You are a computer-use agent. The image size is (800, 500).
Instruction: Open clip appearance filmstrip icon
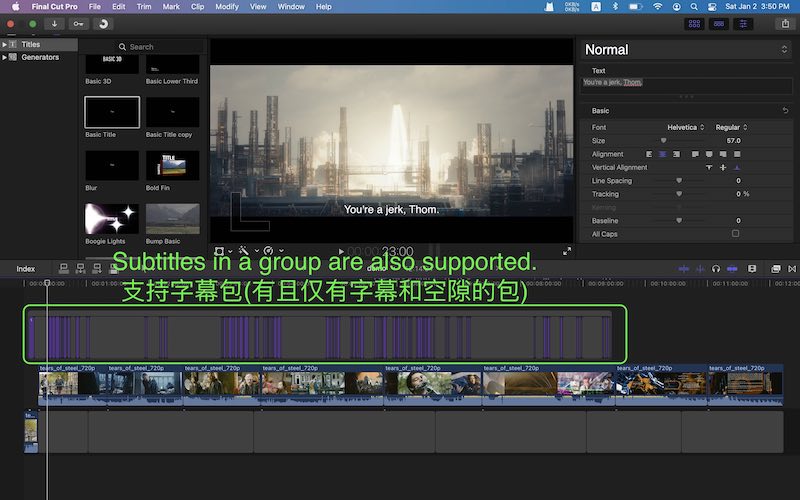click(x=752, y=268)
